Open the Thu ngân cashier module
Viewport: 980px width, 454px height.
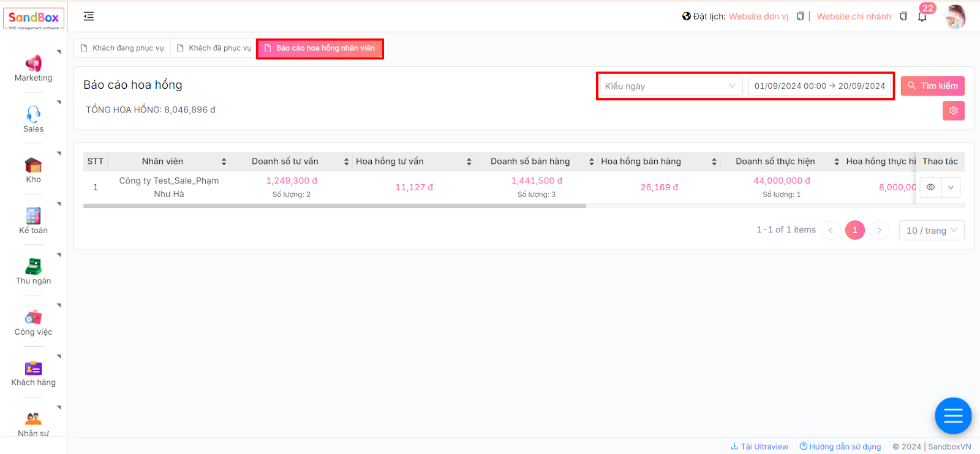click(33, 267)
